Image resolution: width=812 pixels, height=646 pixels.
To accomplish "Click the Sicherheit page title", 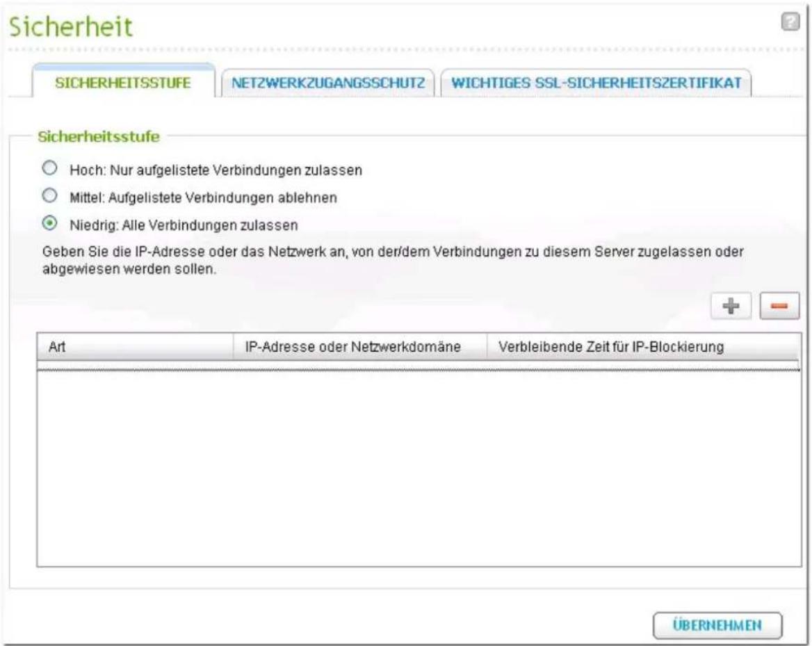I will 71,26.
